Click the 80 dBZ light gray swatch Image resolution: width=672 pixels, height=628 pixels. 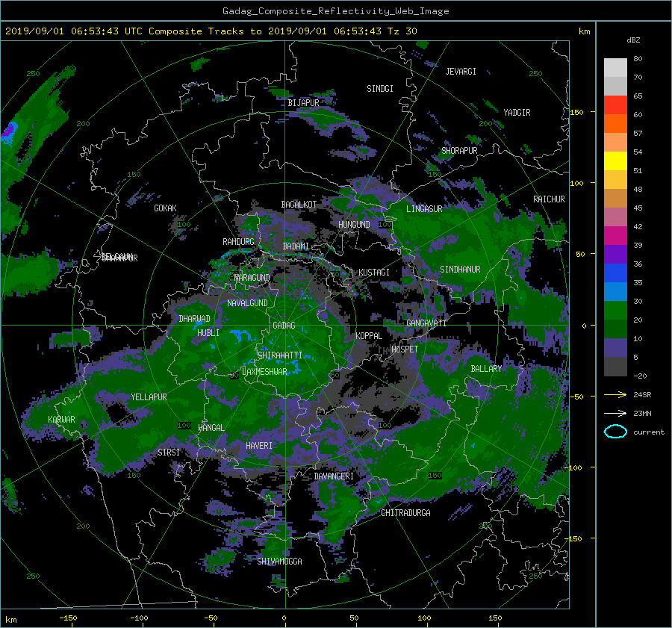(x=615, y=68)
